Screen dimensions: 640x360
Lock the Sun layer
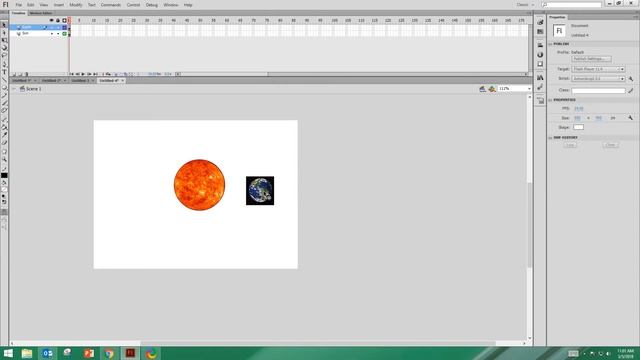tap(58, 33)
